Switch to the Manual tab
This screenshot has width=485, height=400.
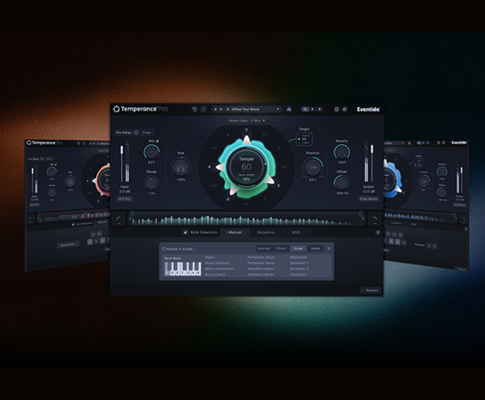pyautogui.click(x=235, y=232)
